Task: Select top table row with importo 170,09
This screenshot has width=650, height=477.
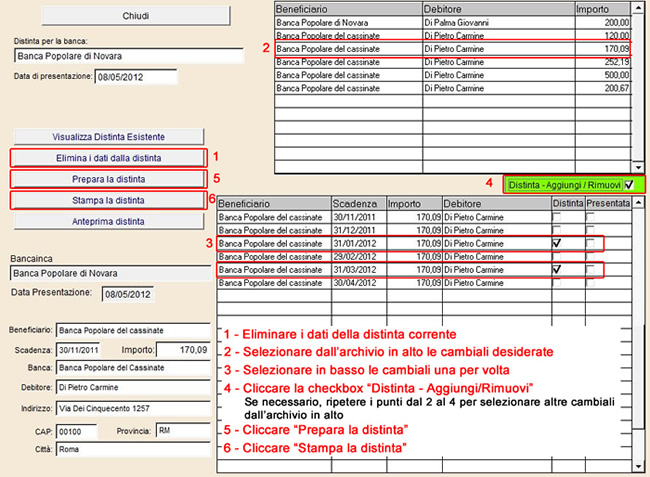Action: (x=453, y=49)
